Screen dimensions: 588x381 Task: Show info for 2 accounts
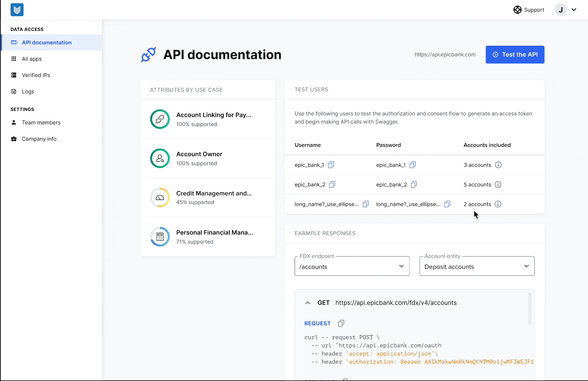498,204
